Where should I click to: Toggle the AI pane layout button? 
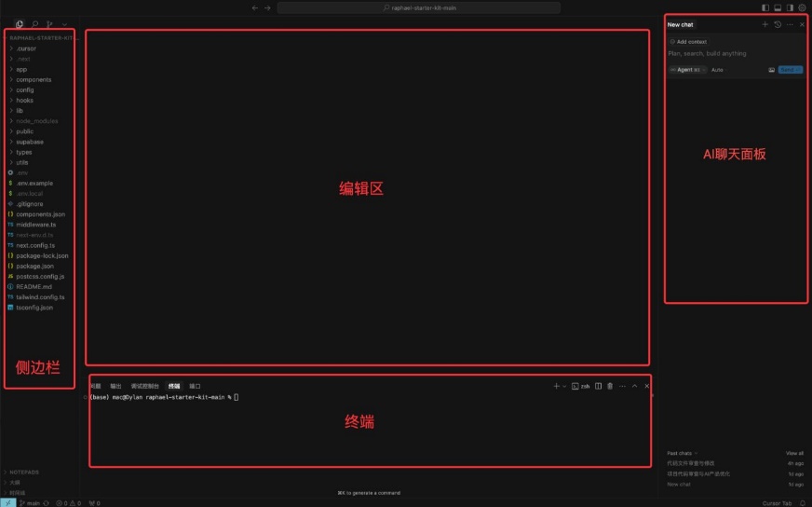790,7
